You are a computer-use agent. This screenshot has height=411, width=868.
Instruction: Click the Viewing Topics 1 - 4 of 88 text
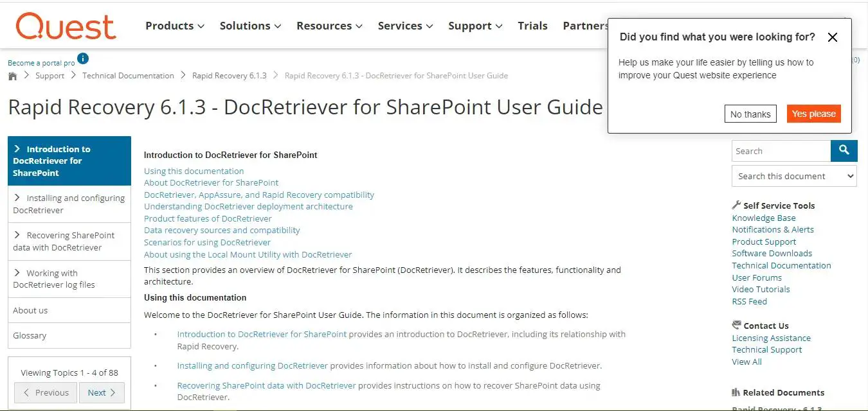point(69,372)
